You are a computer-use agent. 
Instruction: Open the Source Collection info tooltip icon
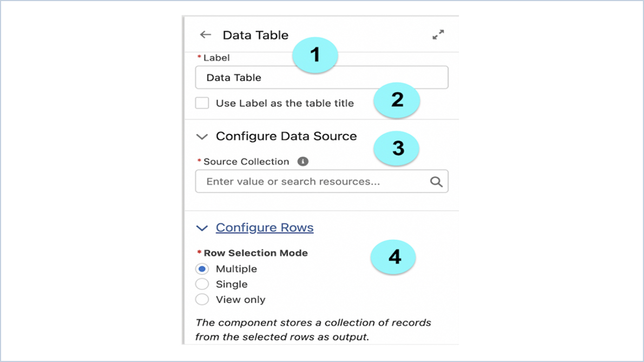point(303,161)
